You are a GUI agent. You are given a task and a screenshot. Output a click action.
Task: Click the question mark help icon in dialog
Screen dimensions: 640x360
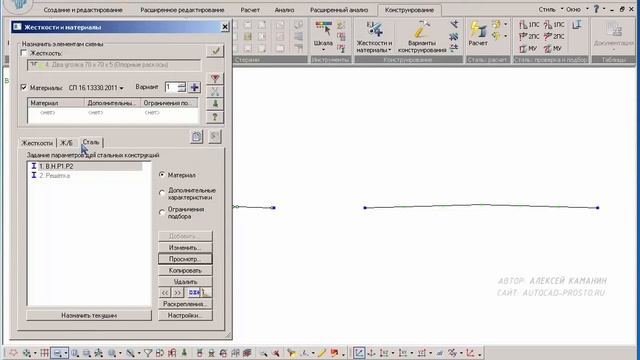pyautogui.click(x=215, y=117)
